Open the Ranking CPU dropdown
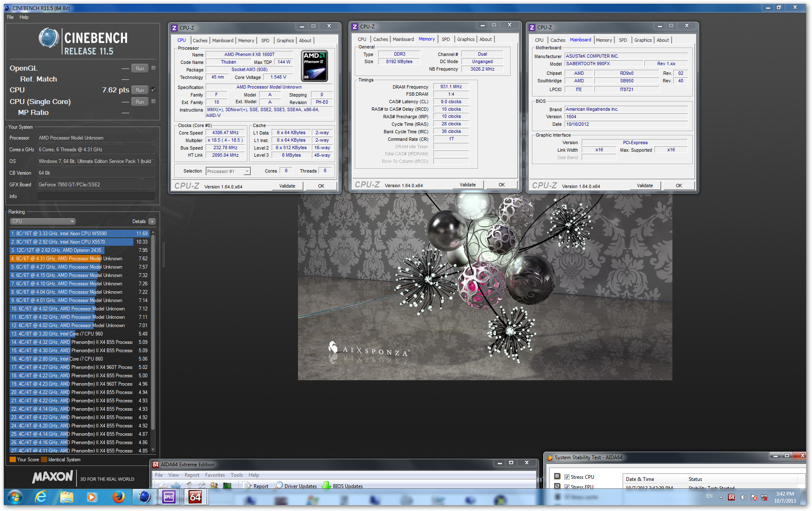 (43, 221)
